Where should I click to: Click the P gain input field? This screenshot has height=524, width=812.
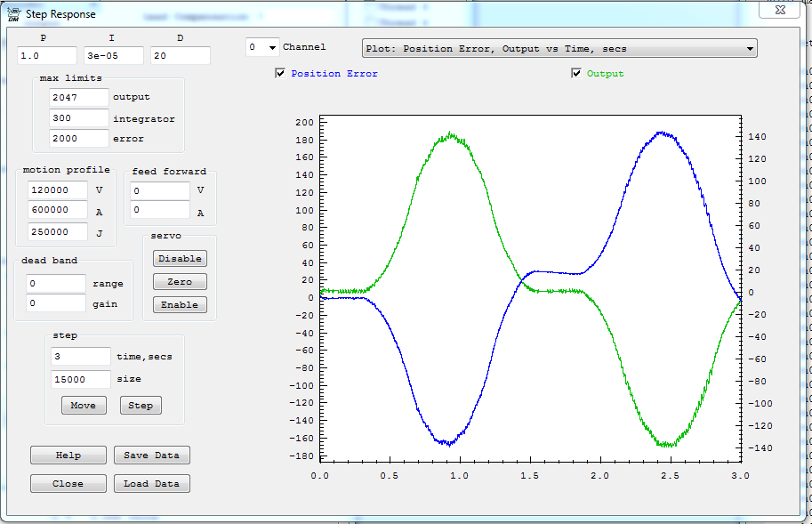pos(46,56)
